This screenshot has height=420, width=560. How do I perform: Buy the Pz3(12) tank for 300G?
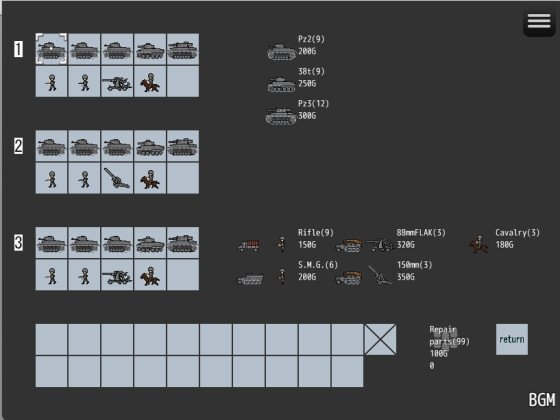pyautogui.click(x=281, y=116)
